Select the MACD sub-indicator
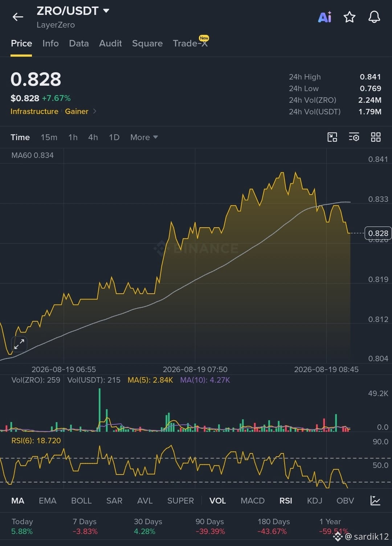The width and height of the screenshot is (392, 546). click(253, 501)
